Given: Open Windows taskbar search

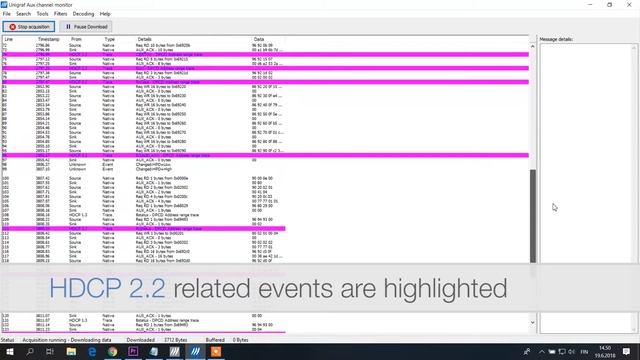Looking at the screenshot, I should (x=30, y=351).
